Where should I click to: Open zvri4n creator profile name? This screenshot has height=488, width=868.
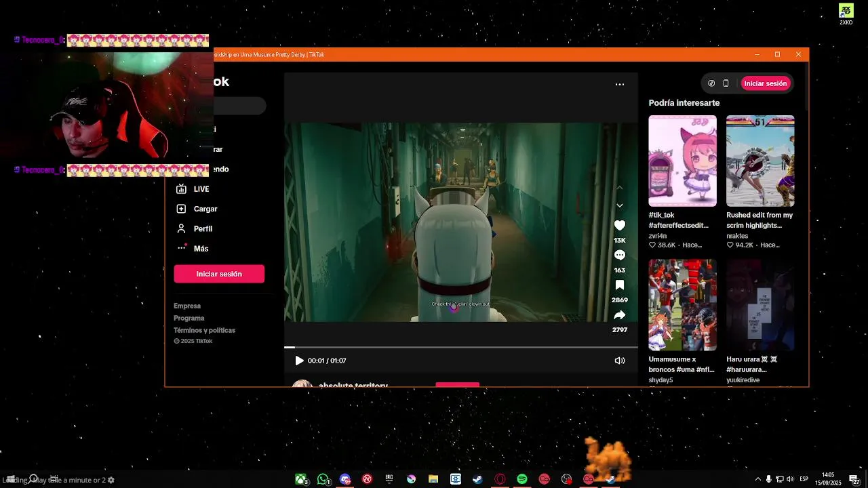[658, 236]
